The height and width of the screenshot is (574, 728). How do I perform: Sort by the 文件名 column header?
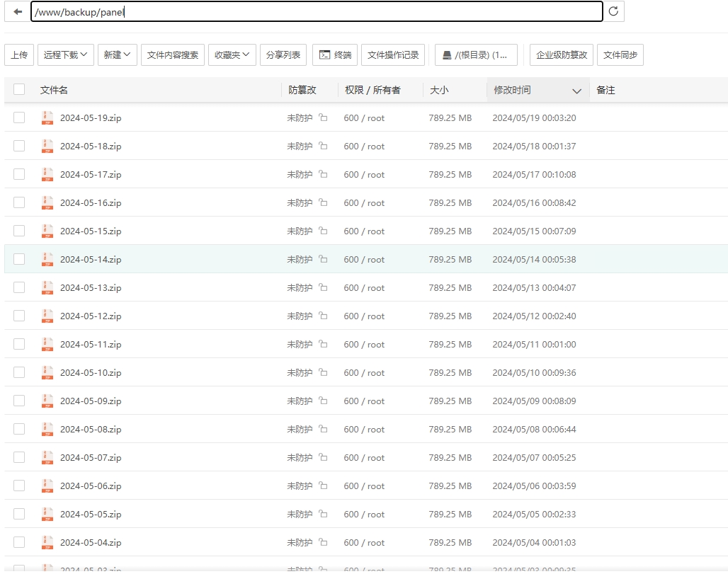point(54,90)
